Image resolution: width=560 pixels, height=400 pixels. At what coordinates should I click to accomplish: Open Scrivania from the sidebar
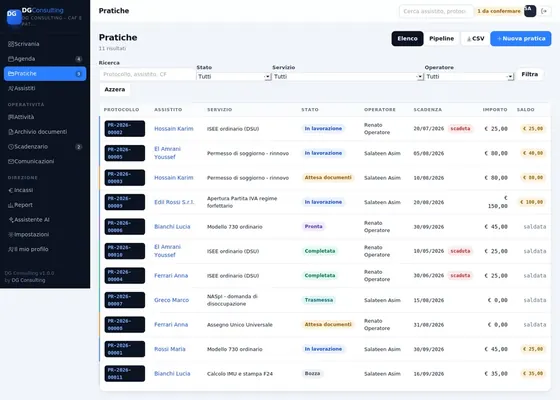45,44
